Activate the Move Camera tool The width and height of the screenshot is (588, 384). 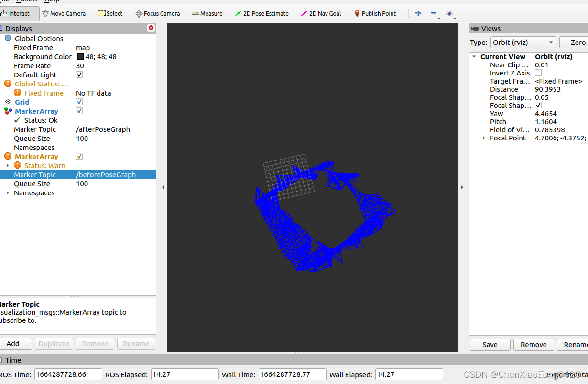64,13
